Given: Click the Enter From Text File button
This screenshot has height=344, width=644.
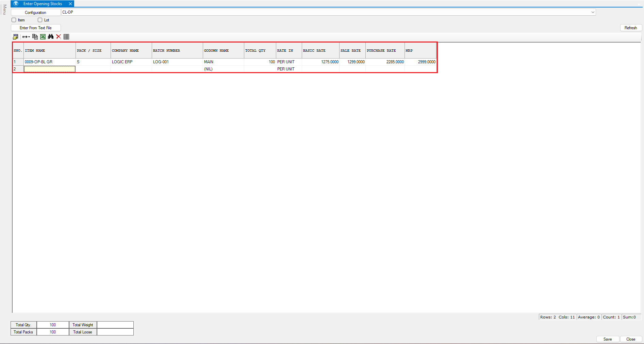Looking at the screenshot, I should point(36,28).
